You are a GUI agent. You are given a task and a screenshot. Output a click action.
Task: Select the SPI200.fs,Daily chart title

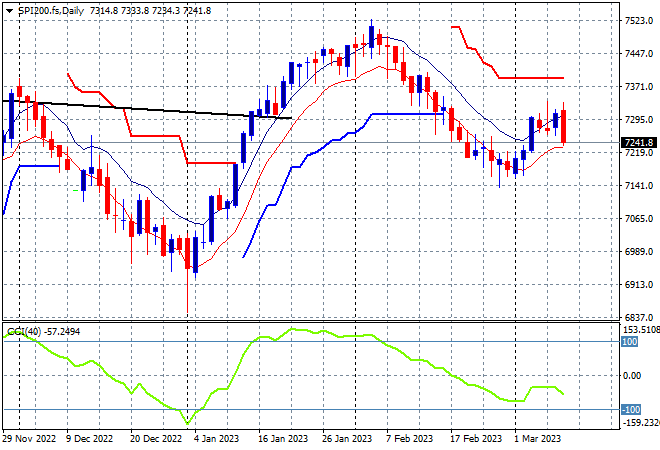[x=51, y=11]
